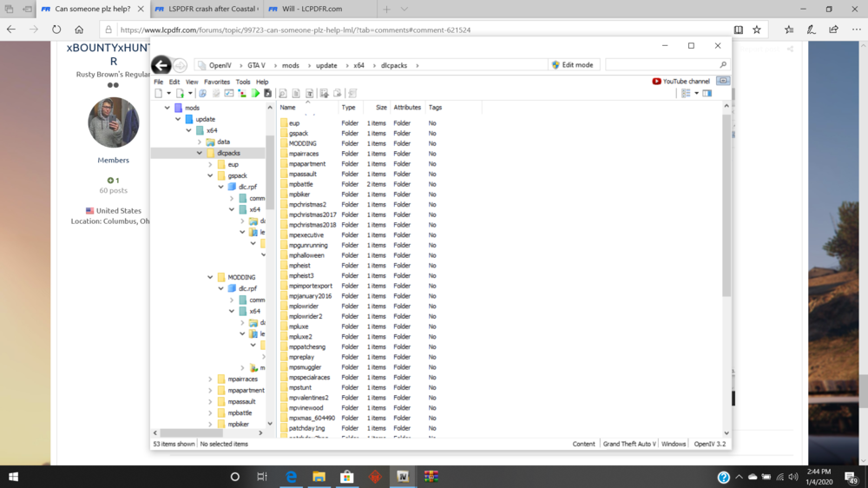Click the view mode list icon

pyautogui.click(x=686, y=94)
